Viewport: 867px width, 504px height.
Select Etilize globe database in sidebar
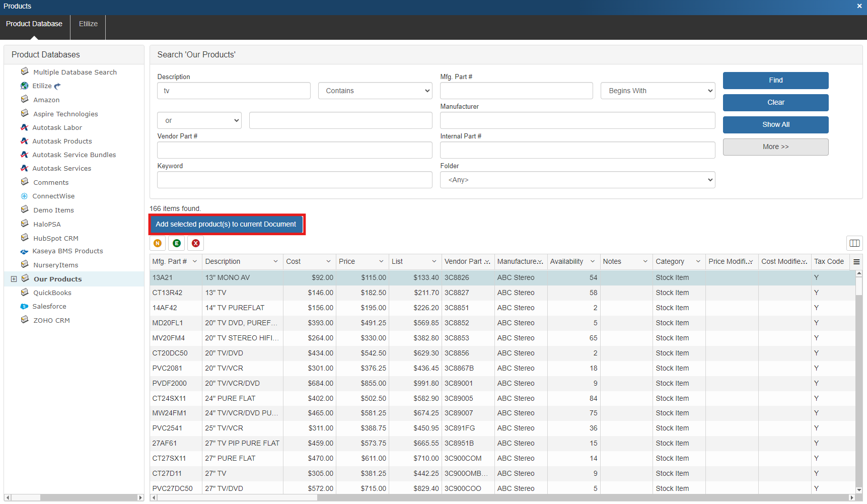[x=42, y=86]
